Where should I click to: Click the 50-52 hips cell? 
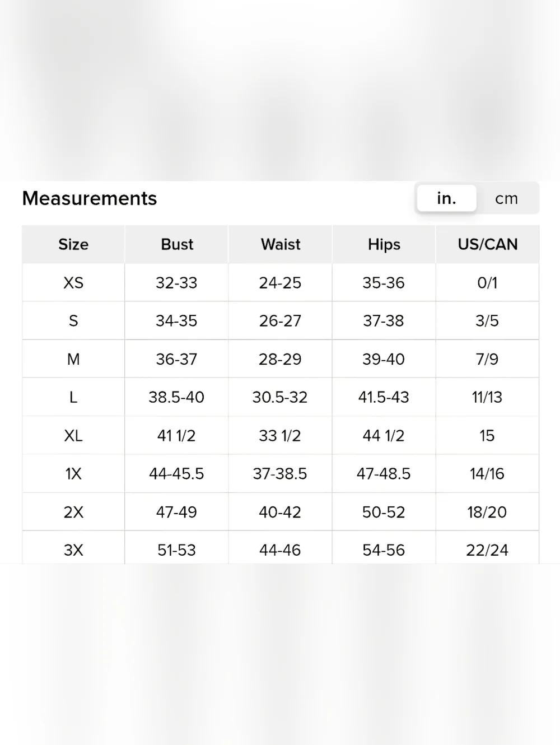tap(384, 512)
